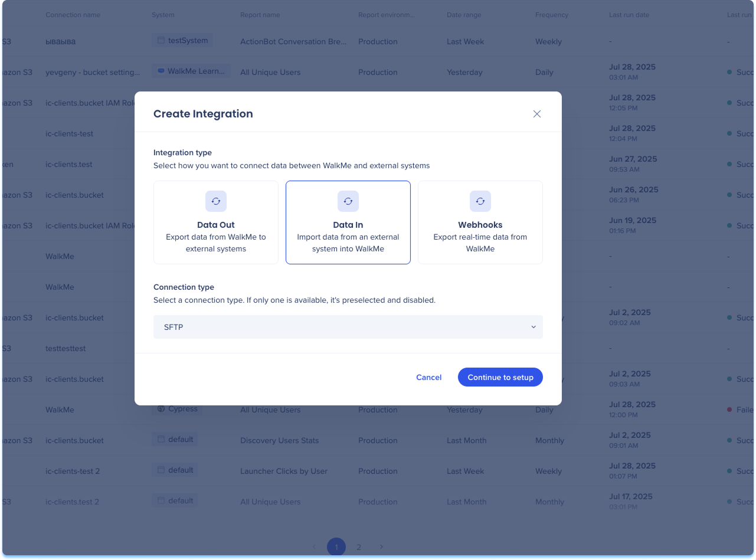Screen dimensions: 756x560
Task: Click the WalkMe Learn system tag icon
Action: tap(161, 71)
